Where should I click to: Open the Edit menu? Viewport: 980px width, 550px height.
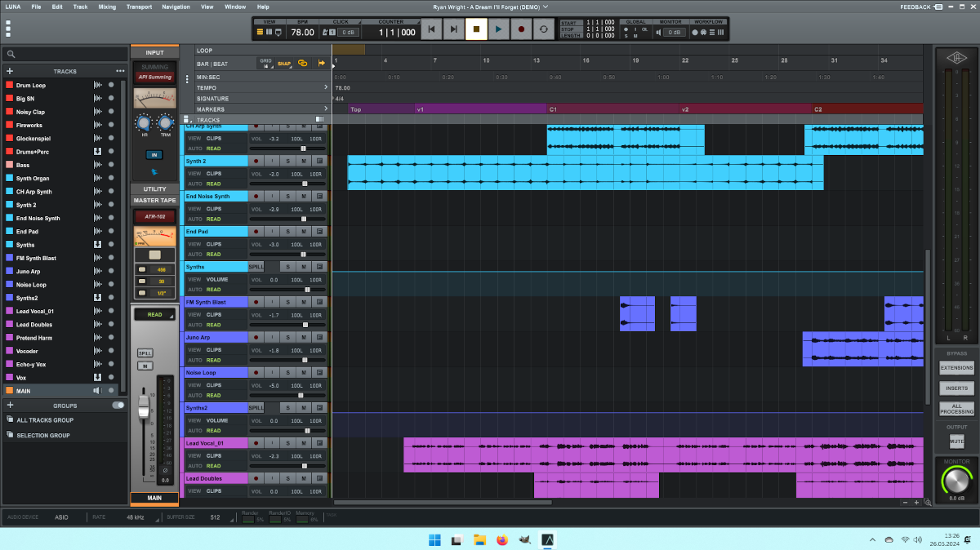57,7
